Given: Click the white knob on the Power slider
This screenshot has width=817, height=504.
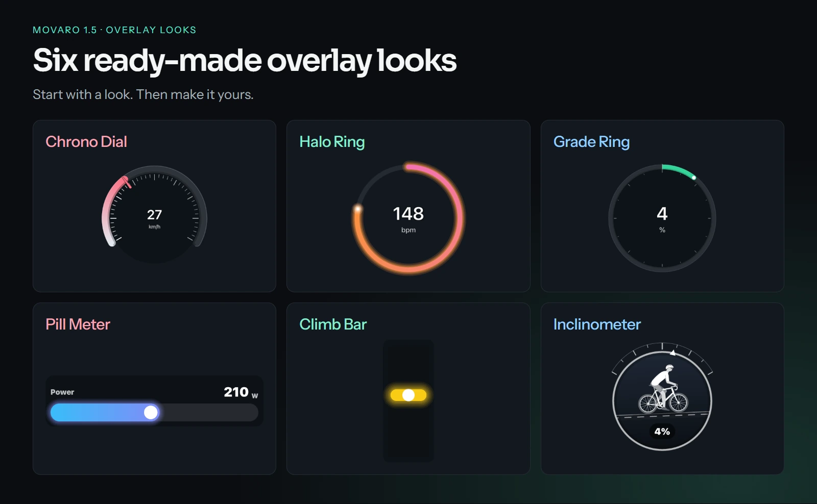Looking at the screenshot, I should pos(151,412).
